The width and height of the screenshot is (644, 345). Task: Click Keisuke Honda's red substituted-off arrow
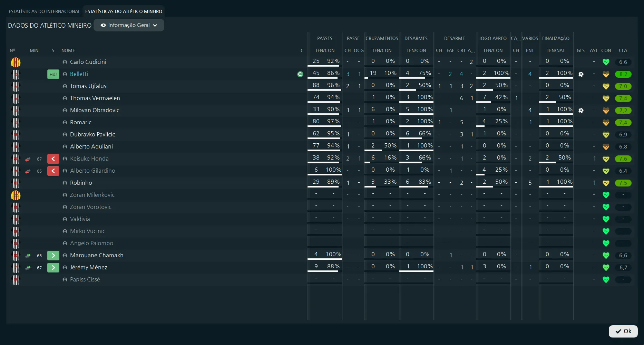tap(53, 159)
